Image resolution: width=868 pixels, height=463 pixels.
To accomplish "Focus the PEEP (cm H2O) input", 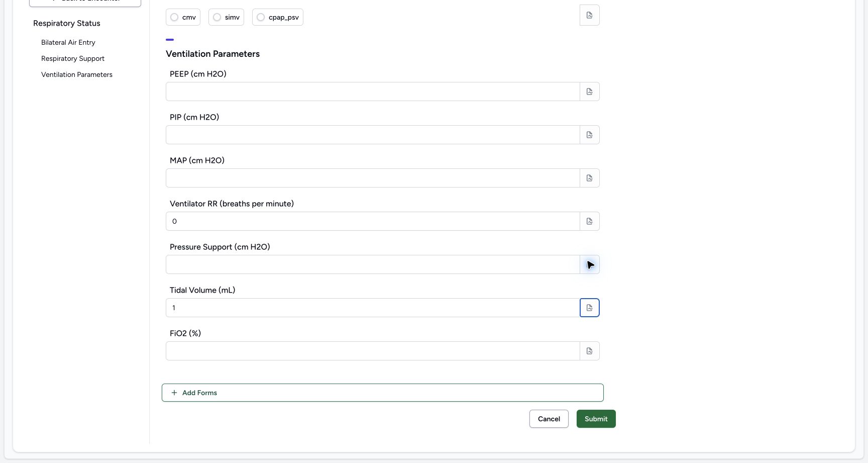I will tap(373, 91).
